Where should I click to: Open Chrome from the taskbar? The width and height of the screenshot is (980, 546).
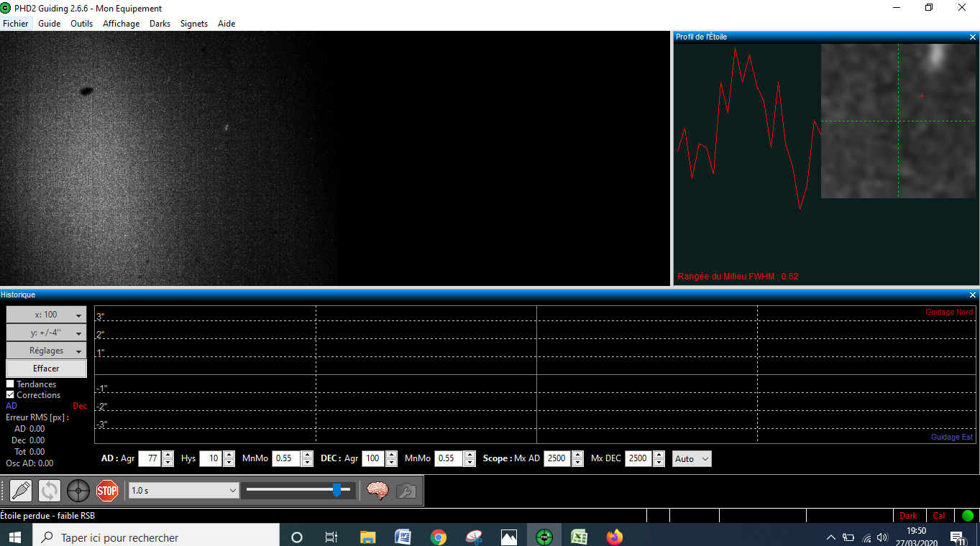pos(439,537)
